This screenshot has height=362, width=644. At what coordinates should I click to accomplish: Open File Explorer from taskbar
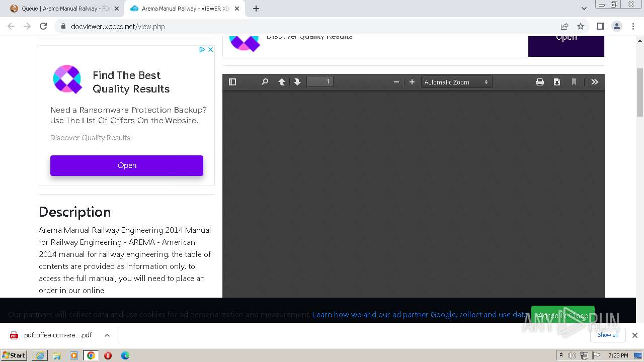point(57,355)
